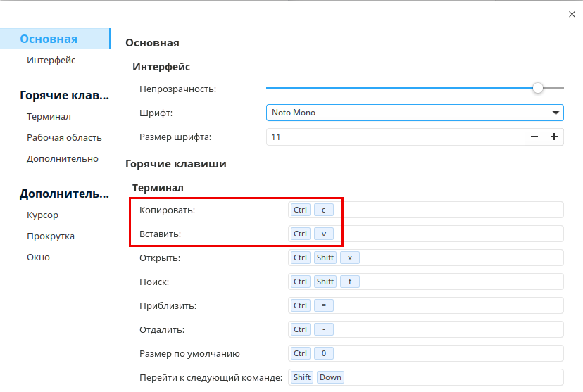This screenshot has width=583, height=392.
Task: Click the f key chip in Поиск row
Action: [x=349, y=282]
